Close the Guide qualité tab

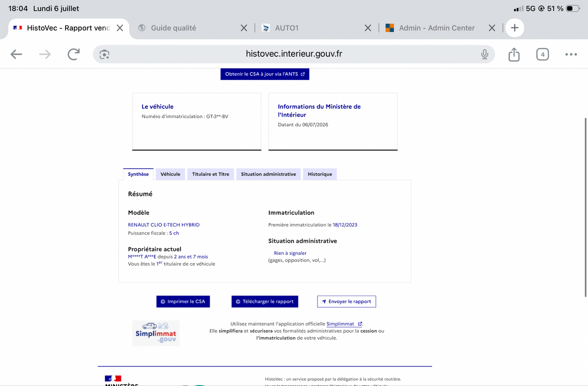coord(244,28)
